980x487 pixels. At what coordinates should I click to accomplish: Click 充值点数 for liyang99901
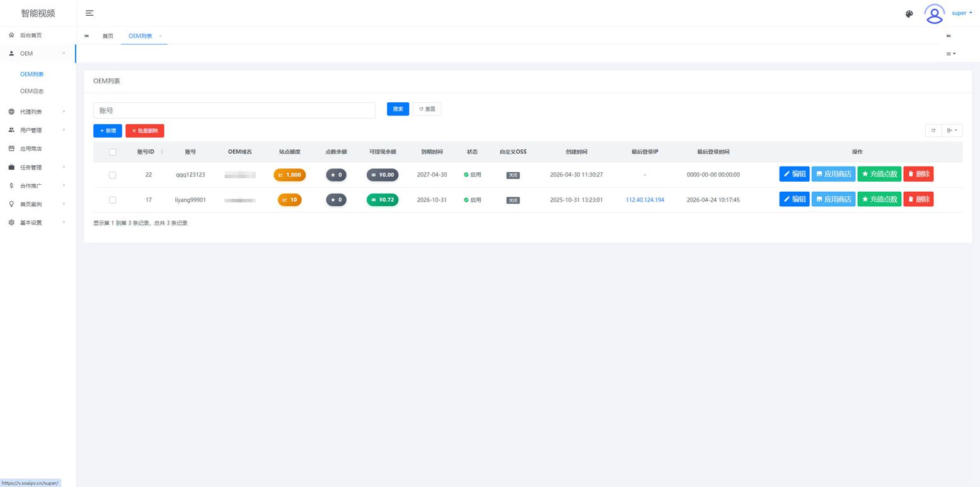879,199
